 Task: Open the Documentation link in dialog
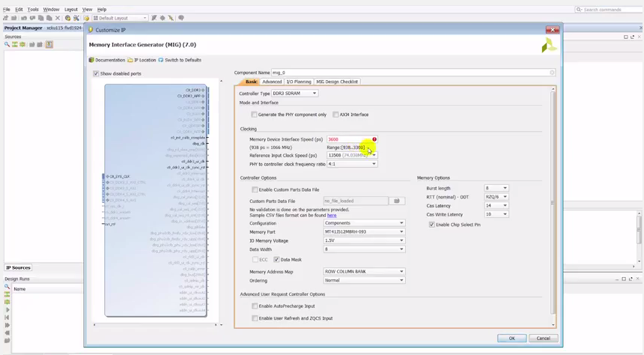click(107, 60)
